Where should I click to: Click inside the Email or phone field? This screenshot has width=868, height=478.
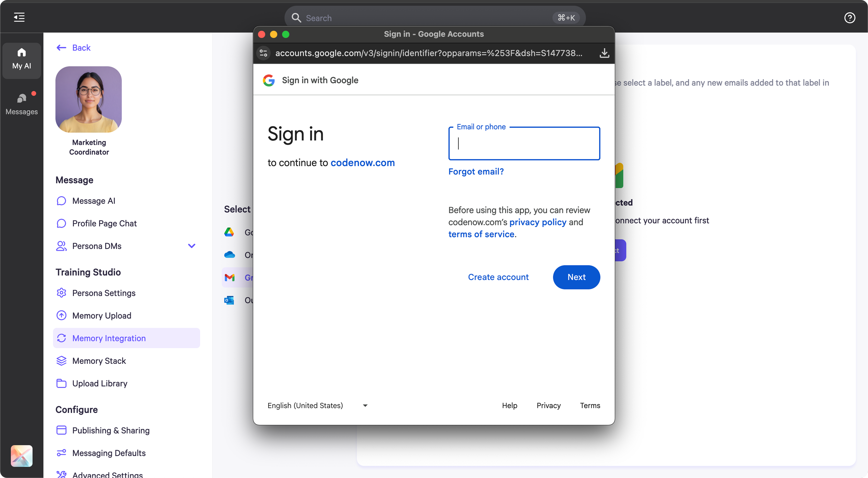tap(524, 143)
